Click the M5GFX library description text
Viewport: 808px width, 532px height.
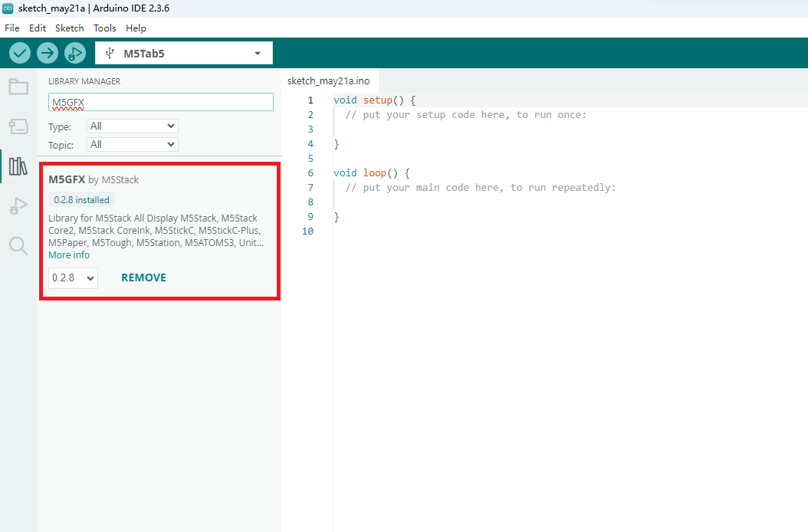156,231
